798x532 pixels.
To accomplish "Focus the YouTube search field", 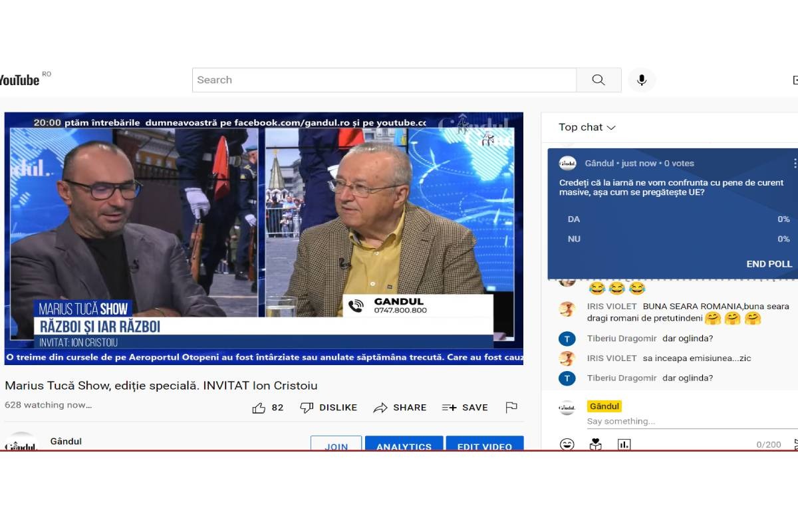I will (x=384, y=80).
